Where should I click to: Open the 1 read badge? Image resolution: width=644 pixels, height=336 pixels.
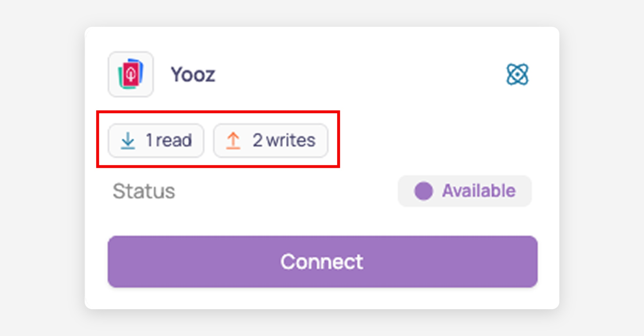coord(156,140)
